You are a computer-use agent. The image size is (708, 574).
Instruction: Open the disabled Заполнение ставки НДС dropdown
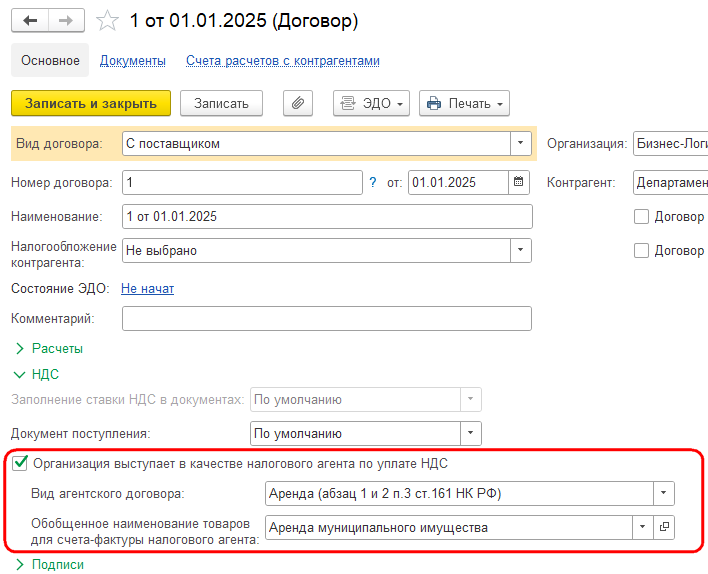click(470, 399)
